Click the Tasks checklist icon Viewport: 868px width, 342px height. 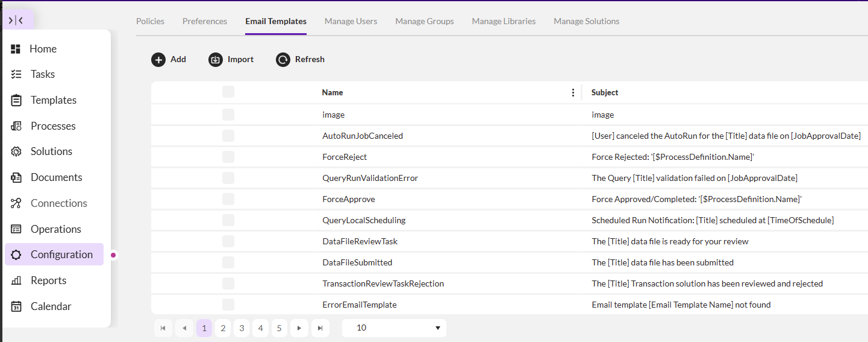click(16, 74)
